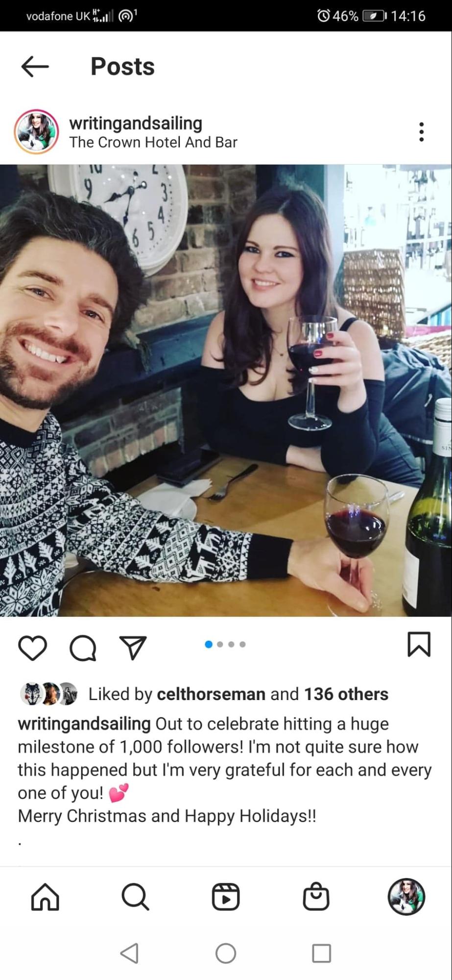Open comments via the speech bubble icon

[x=83, y=649]
